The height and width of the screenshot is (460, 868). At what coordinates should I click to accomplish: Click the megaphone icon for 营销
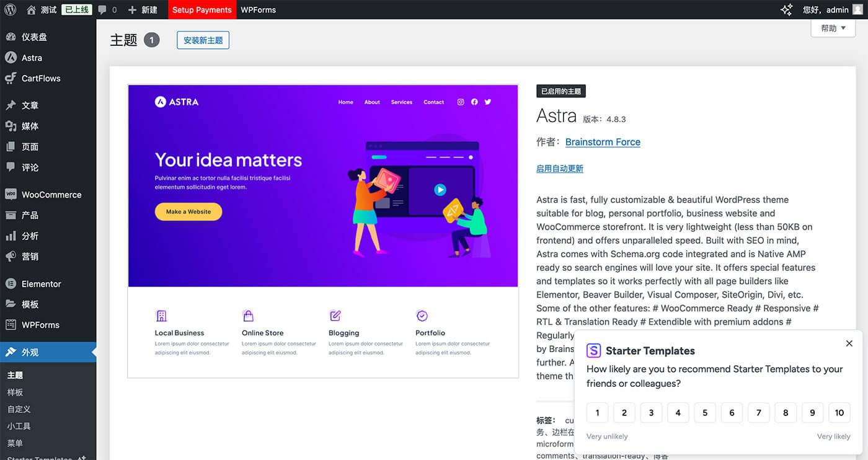point(11,256)
